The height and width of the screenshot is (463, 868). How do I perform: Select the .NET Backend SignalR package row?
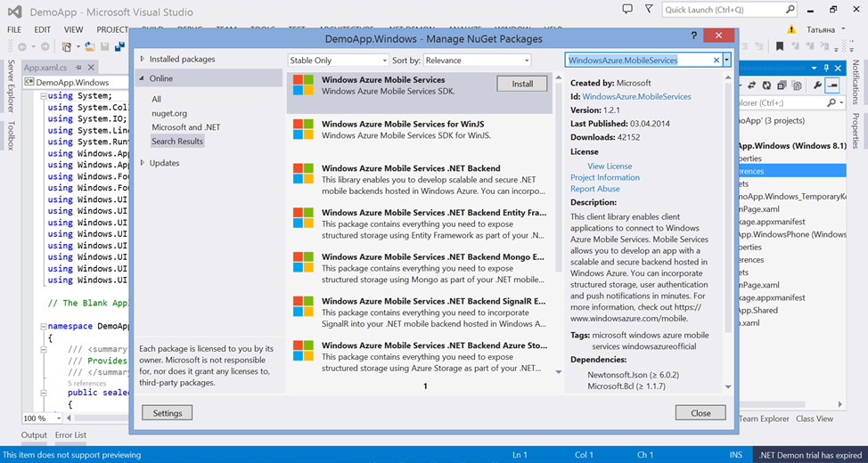pyautogui.click(x=419, y=312)
